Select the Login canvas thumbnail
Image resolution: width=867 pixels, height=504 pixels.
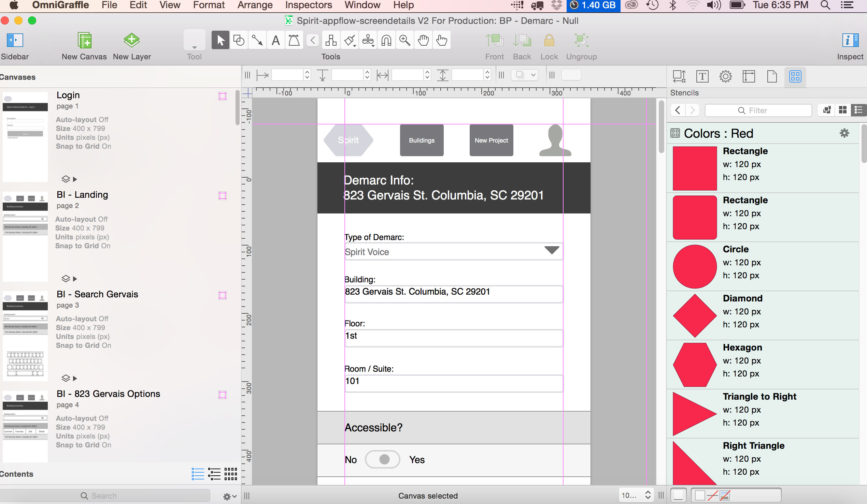coord(25,136)
